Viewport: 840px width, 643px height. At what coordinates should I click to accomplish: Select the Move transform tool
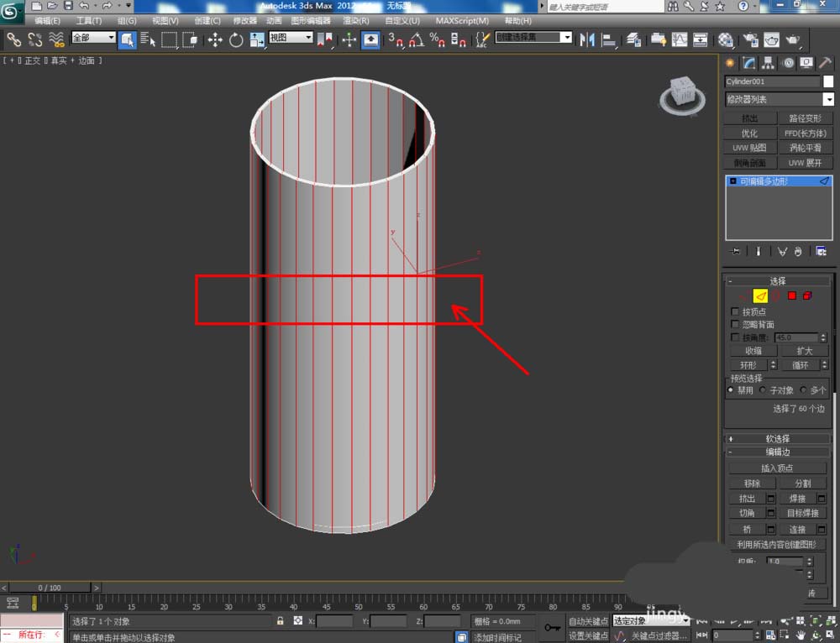[215, 39]
